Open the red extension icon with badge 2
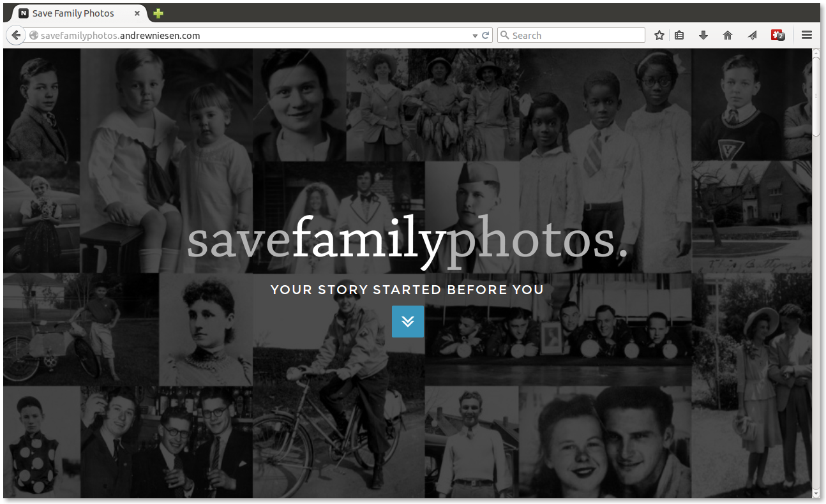826x504 pixels. 777,36
